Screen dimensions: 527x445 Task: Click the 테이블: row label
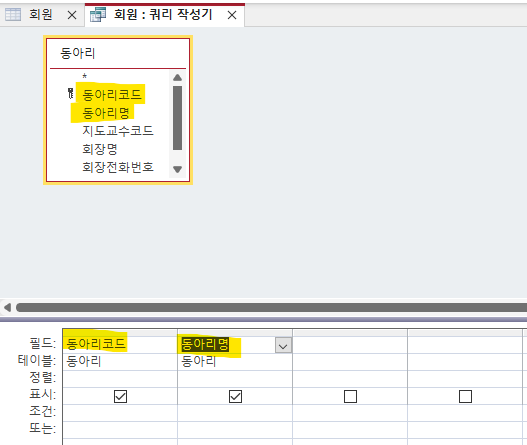coord(37,360)
